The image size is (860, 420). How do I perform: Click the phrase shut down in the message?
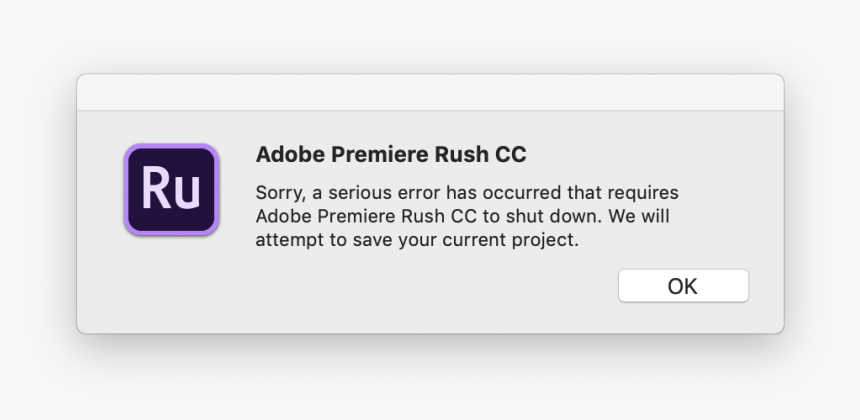tap(557, 216)
